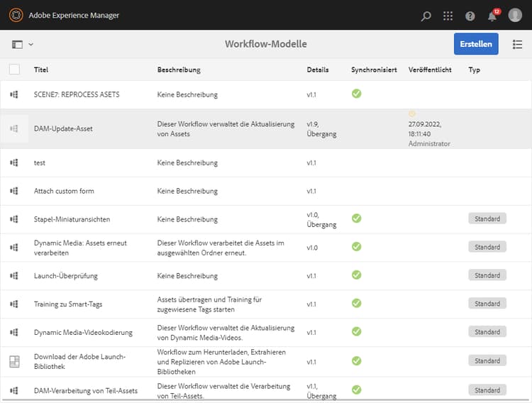Click workflow icon of DAM-Verarbeitung von Teil-Assets
Screen dimensions: 532x403
14,390
